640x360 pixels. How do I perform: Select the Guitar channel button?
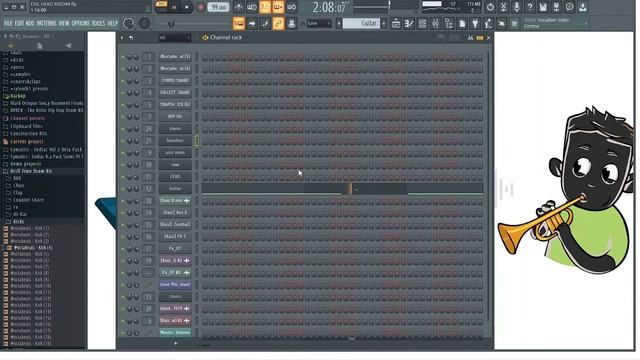coord(175,189)
